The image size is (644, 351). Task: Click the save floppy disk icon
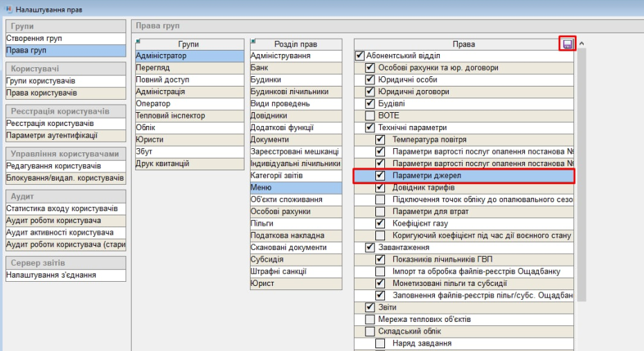(x=567, y=44)
